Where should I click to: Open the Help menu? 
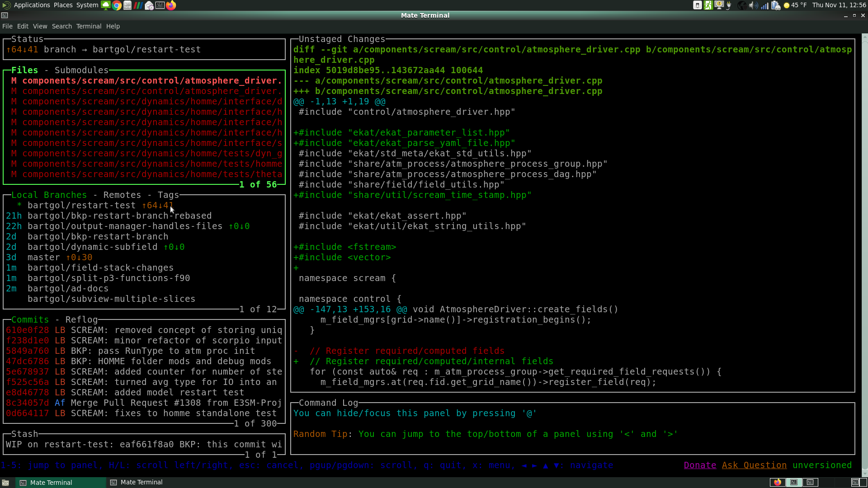[x=113, y=26]
